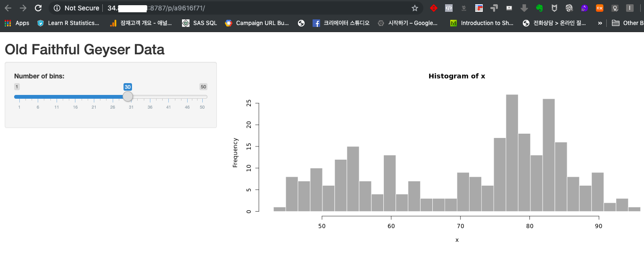Click the Evernote elephant extension icon
The image size is (644, 256).
pyautogui.click(x=539, y=8)
